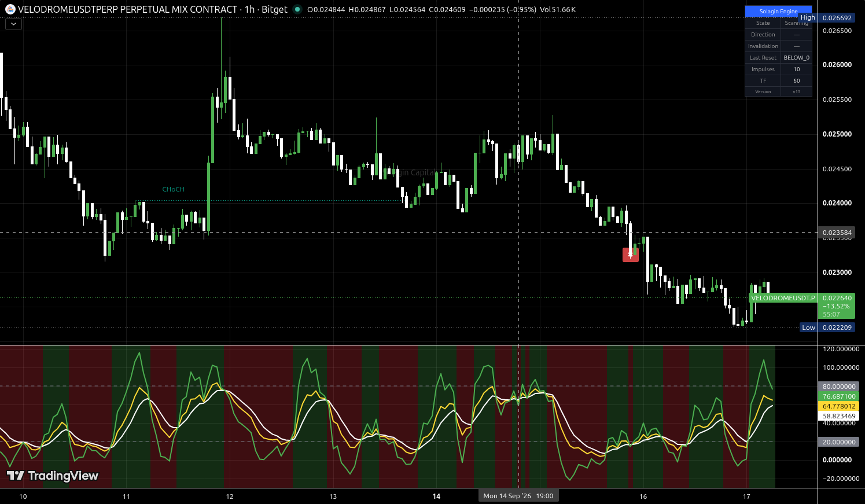
Task: Click date 16 on the time axis
Action: (643, 496)
